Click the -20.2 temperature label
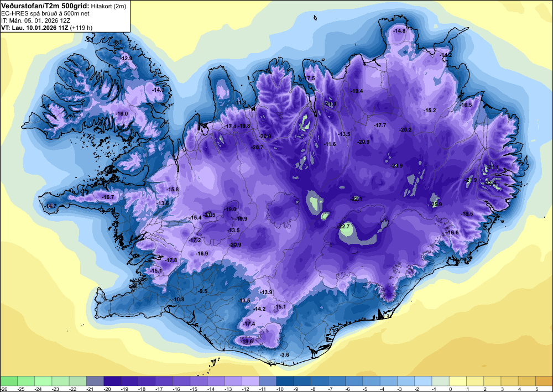The image size is (553, 392). 405,130
